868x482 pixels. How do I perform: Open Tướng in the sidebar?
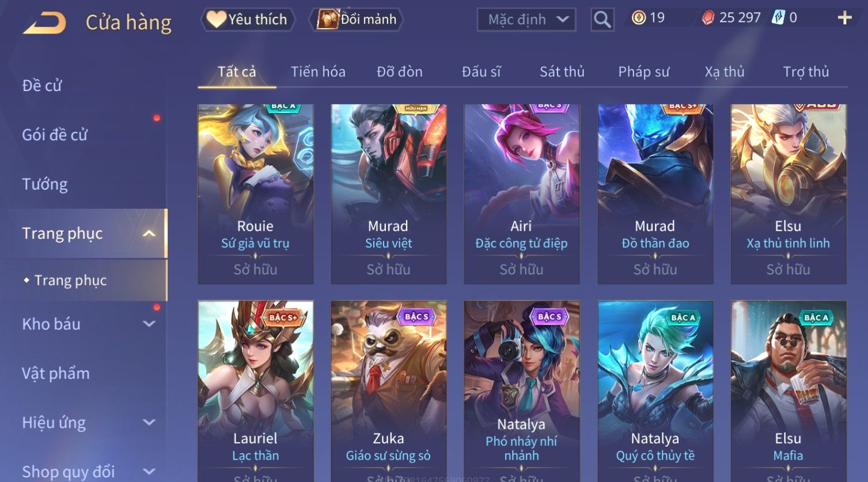pos(45,184)
